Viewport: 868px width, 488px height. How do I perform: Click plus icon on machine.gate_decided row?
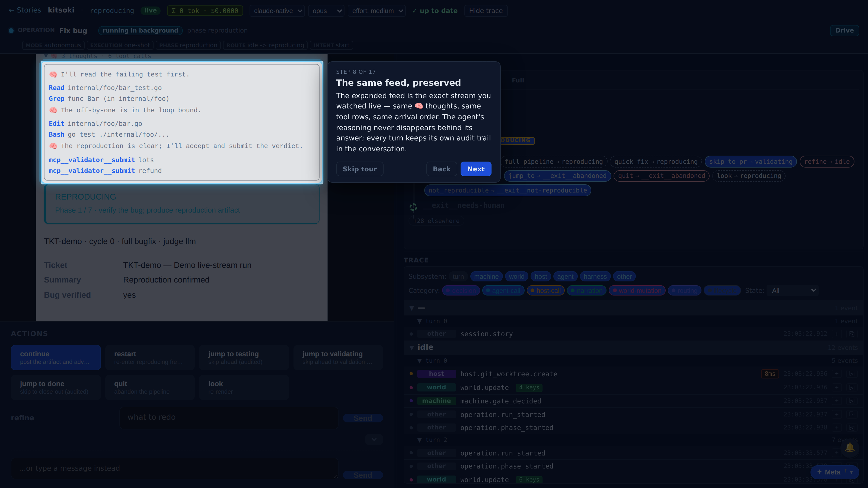coord(837,401)
